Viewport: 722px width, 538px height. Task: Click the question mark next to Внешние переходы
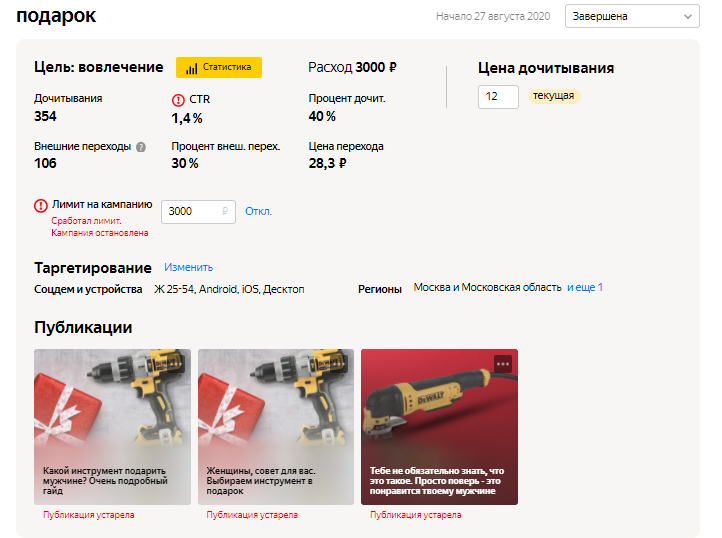tap(141, 147)
